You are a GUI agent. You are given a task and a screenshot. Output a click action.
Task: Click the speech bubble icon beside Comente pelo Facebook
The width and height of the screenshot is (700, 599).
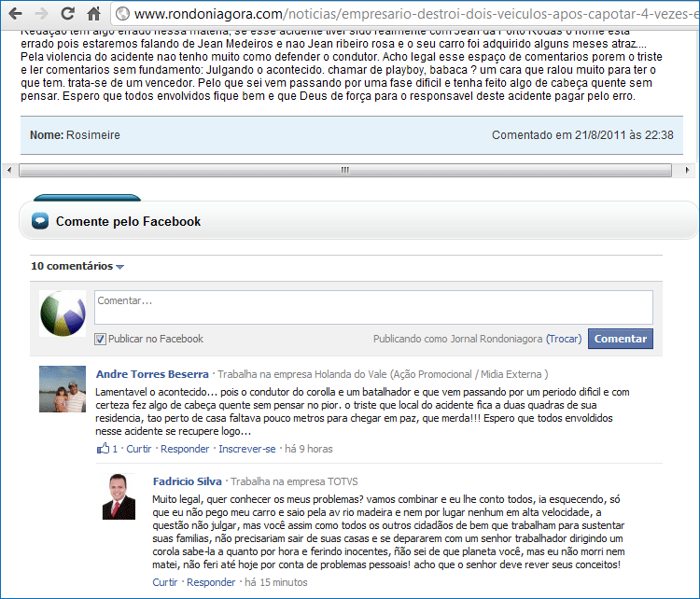40,221
